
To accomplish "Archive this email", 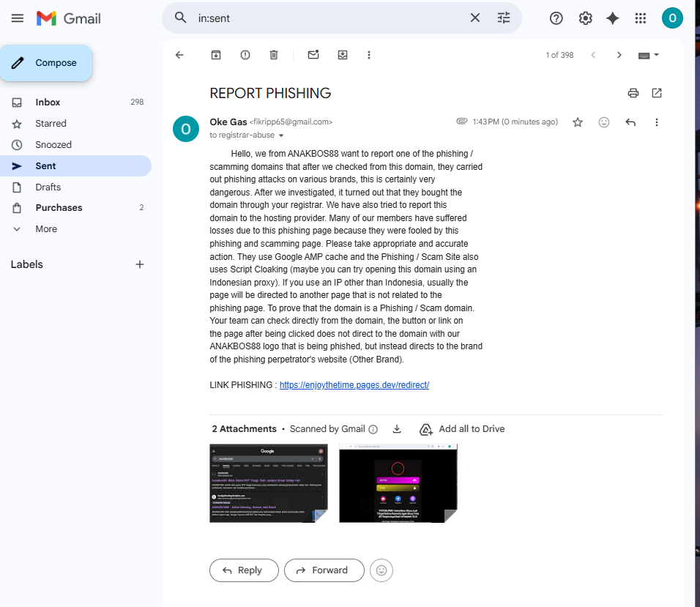I will coord(216,55).
